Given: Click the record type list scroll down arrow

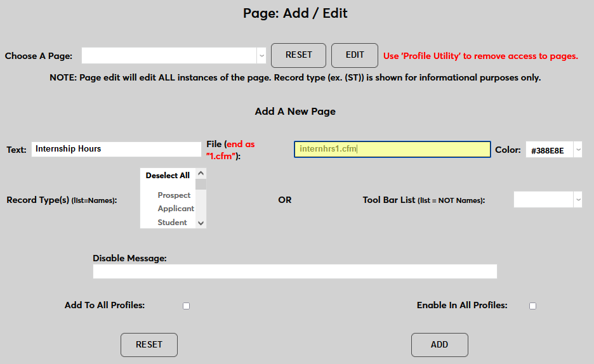Looking at the screenshot, I should (201, 223).
